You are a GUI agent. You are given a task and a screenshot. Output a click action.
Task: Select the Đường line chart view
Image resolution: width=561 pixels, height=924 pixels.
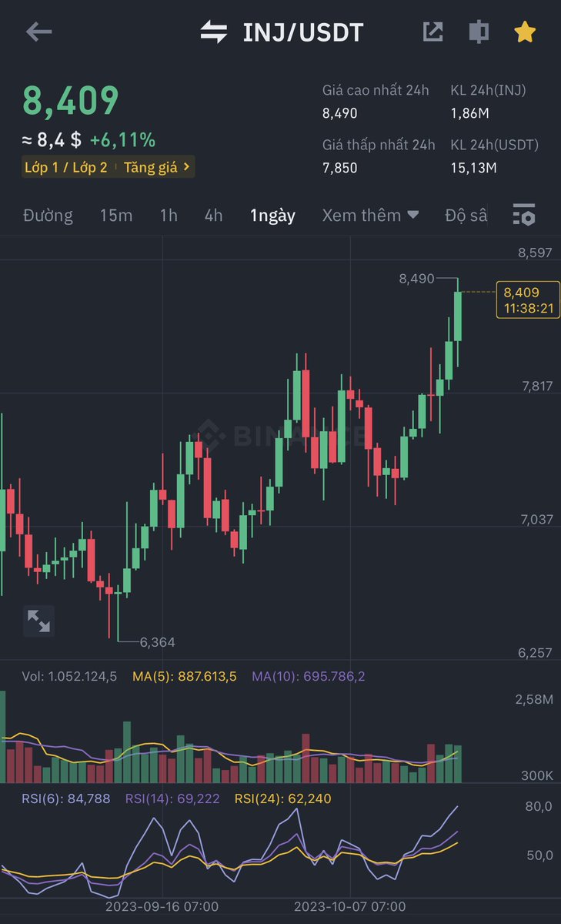click(48, 215)
